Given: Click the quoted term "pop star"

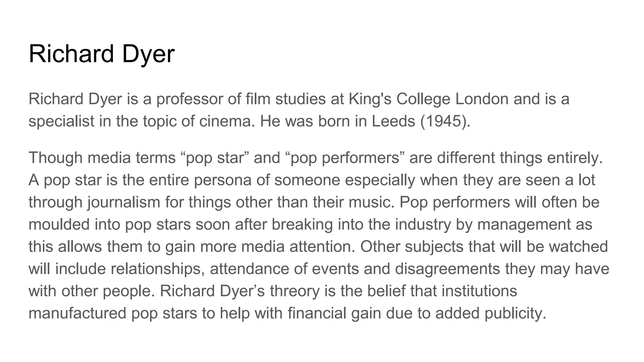Looking at the screenshot, I should click(215, 158).
